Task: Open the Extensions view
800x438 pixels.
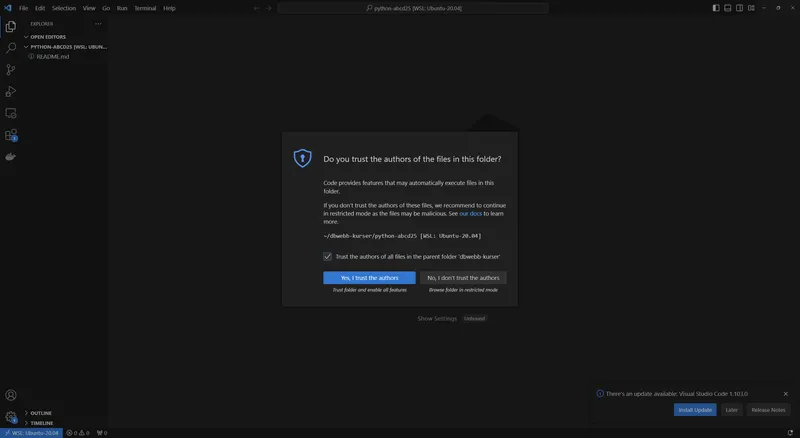Action: [11, 135]
